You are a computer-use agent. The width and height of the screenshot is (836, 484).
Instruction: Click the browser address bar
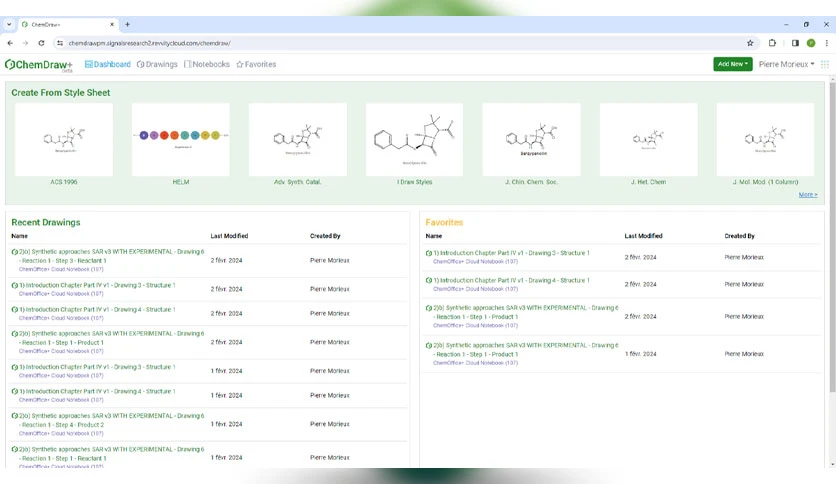click(x=405, y=43)
